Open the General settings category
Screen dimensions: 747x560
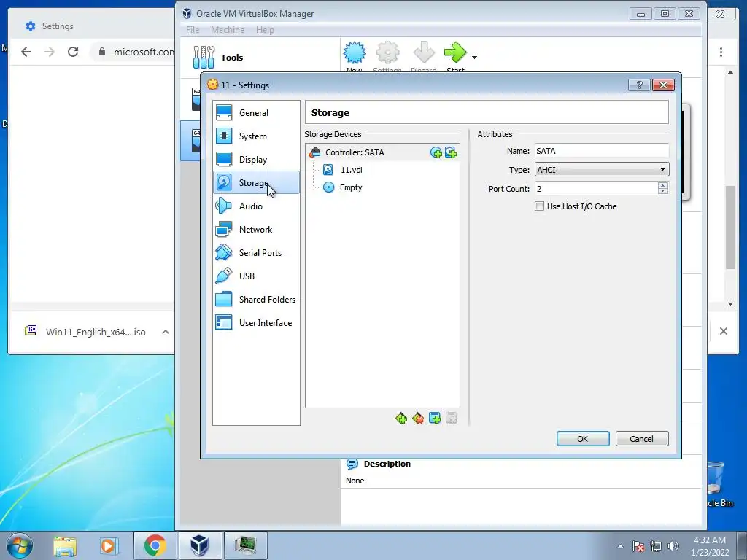(256, 113)
